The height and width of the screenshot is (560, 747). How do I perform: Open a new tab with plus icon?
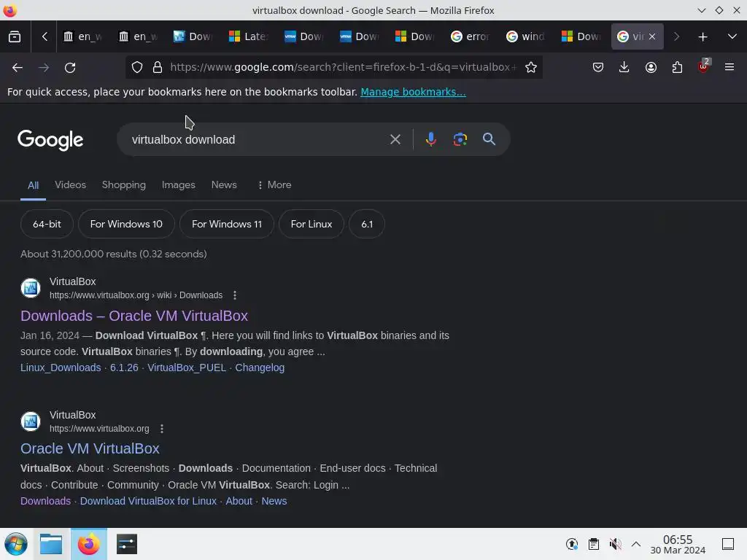[x=703, y=36]
